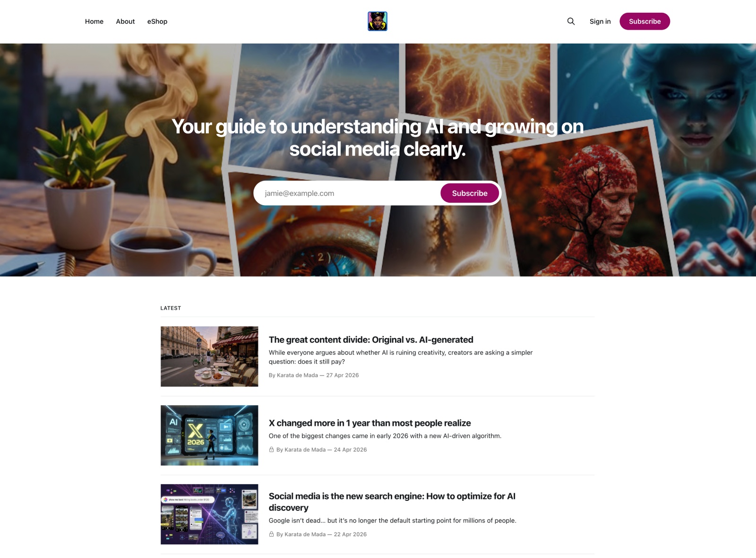Open the Paris cafe article thumbnail
The width and height of the screenshot is (756, 558).
point(209,357)
